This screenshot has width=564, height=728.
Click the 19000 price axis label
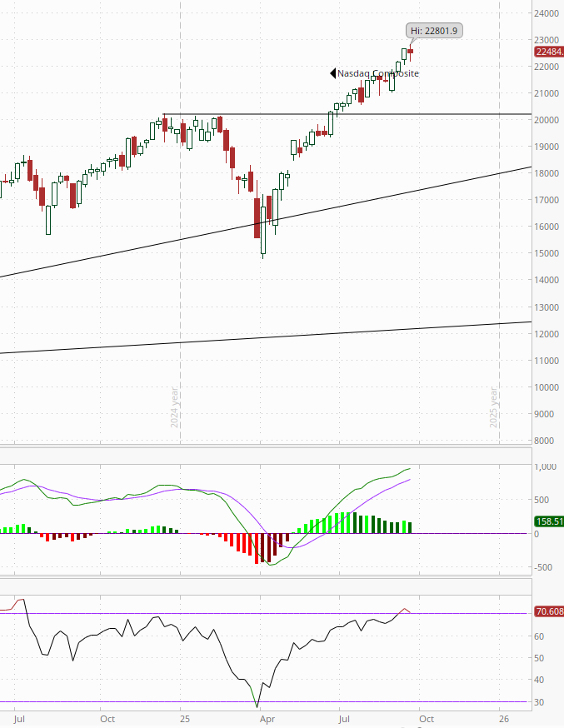pos(547,147)
